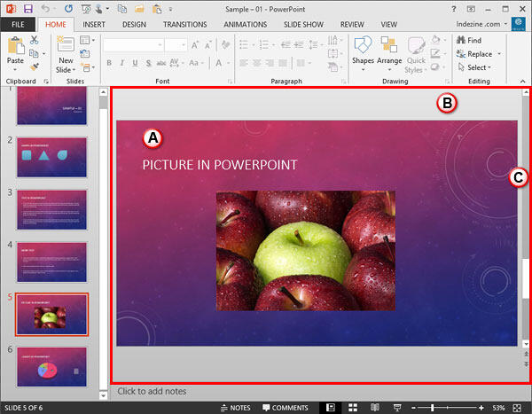The image size is (532, 414).
Task: Redo or repeat action in Quick Access Toolbar
Action: (68, 9)
